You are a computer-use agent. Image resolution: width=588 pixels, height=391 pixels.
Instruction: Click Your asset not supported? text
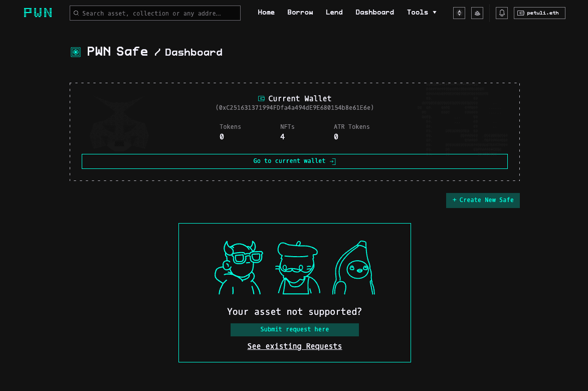(x=294, y=311)
